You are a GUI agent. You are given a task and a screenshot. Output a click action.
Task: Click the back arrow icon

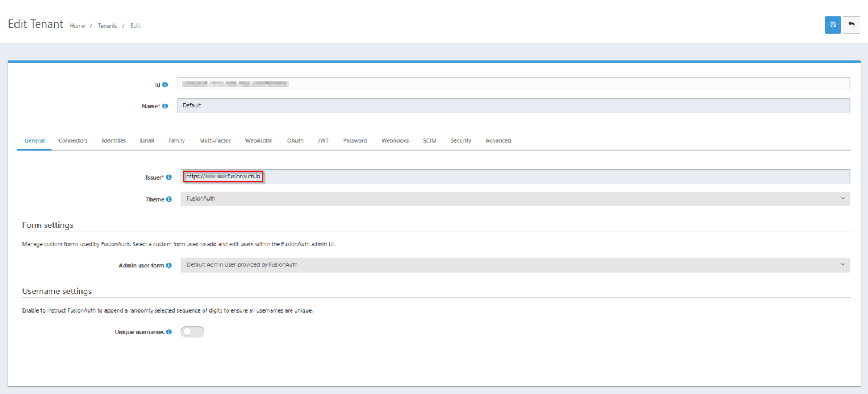click(x=851, y=25)
